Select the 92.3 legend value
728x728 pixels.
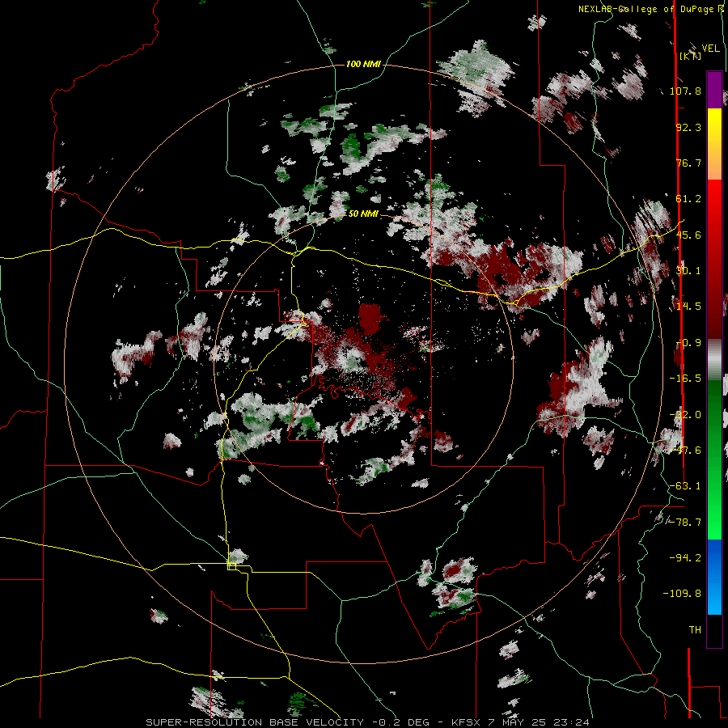click(x=688, y=127)
